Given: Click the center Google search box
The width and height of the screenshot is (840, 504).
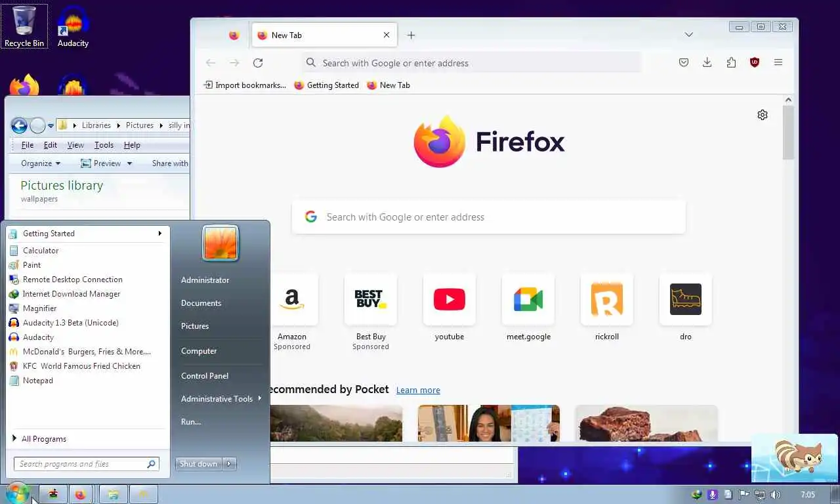Looking at the screenshot, I should tap(489, 217).
